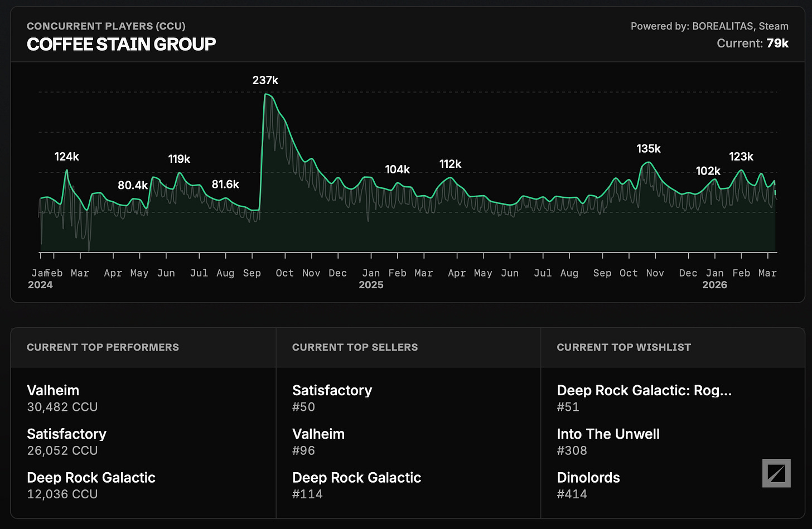Select the 237k peak label on chart

(x=265, y=80)
